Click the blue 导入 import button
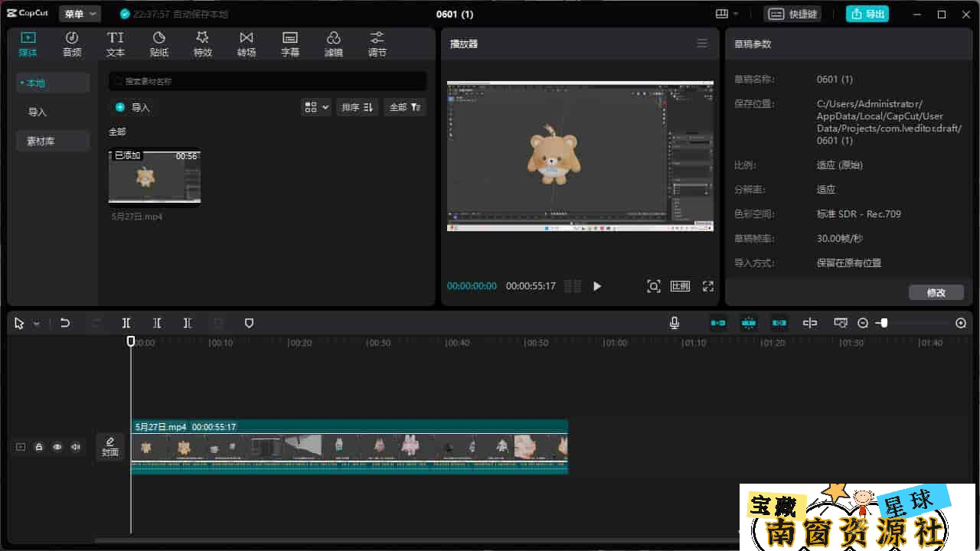This screenshot has width=980, height=551. pyautogui.click(x=133, y=107)
